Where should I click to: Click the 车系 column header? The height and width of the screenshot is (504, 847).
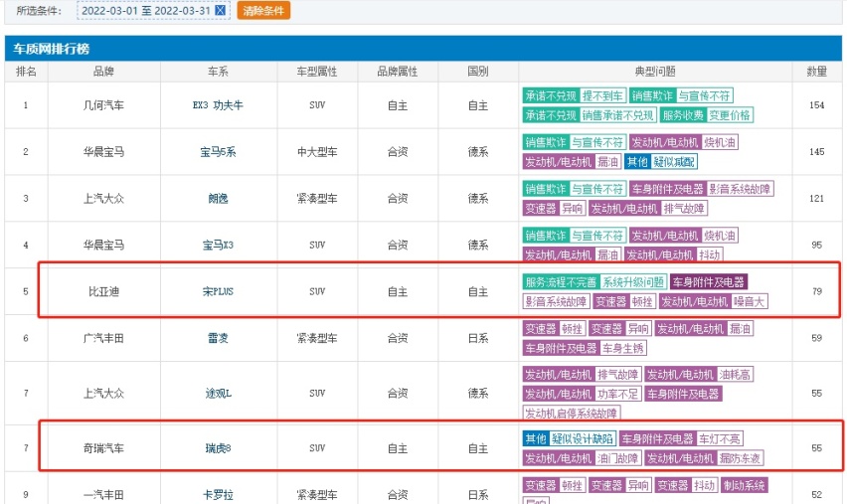pyautogui.click(x=218, y=72)
